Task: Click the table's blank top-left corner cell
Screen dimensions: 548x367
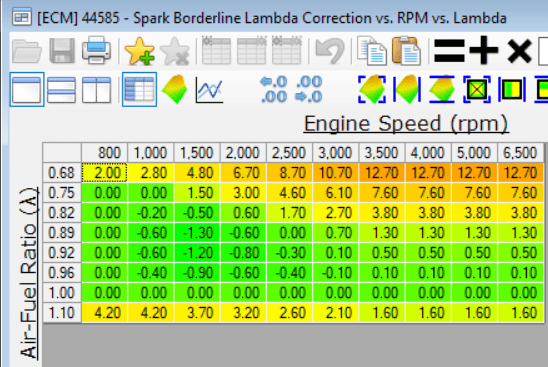Action: [x=62, y=152]
